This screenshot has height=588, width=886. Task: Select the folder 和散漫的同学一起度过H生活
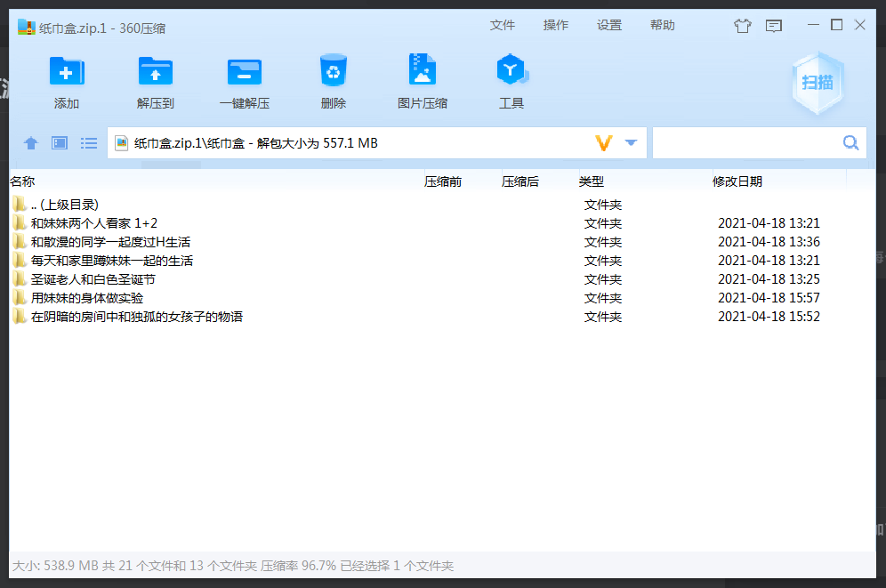pyautogui.click(x=110, y=242)
